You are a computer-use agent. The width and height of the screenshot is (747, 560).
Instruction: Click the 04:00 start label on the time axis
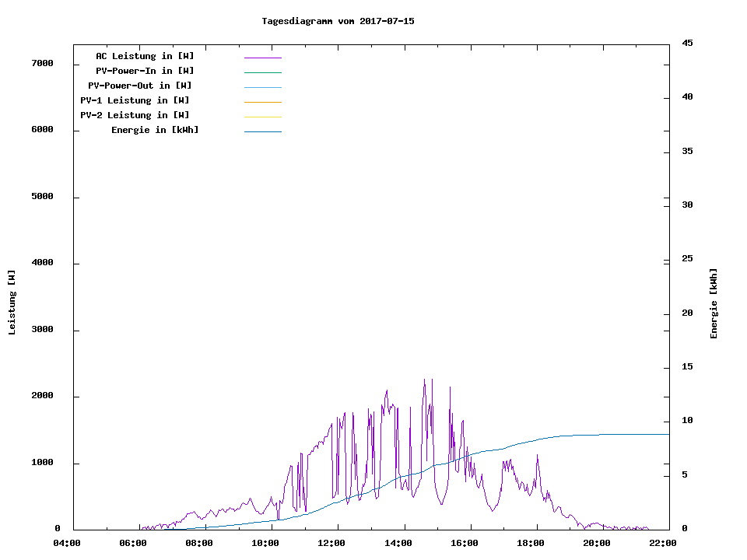click(67, 543)
